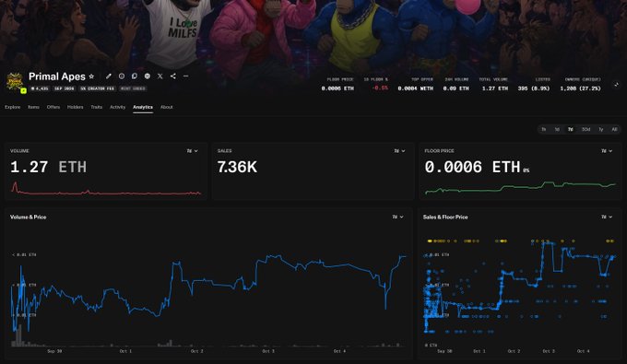627x364 pixels.
Task: Click the Primal Apes collection logo
Action: (x=15, y=81)
